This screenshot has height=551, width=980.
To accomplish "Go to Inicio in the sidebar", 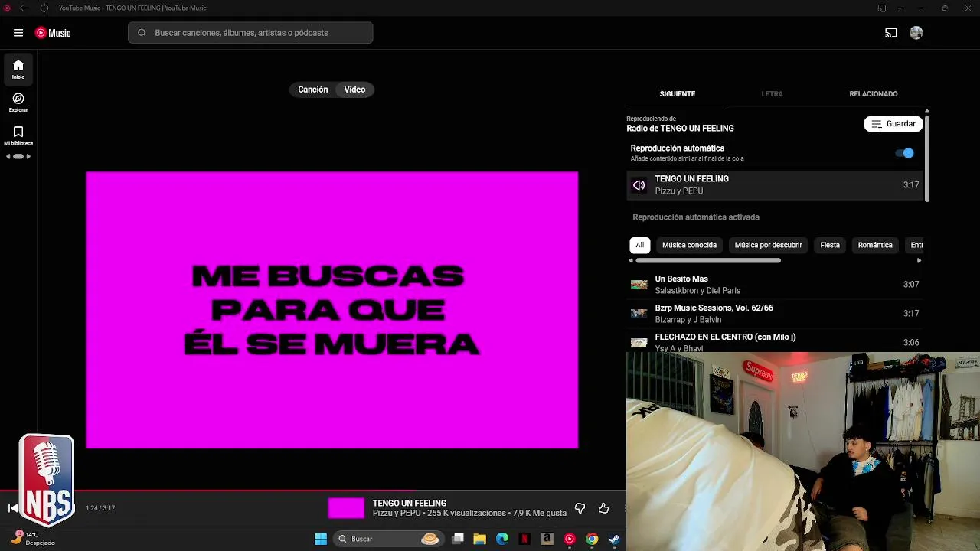I will pyautogui.click(x=18, y=70).
